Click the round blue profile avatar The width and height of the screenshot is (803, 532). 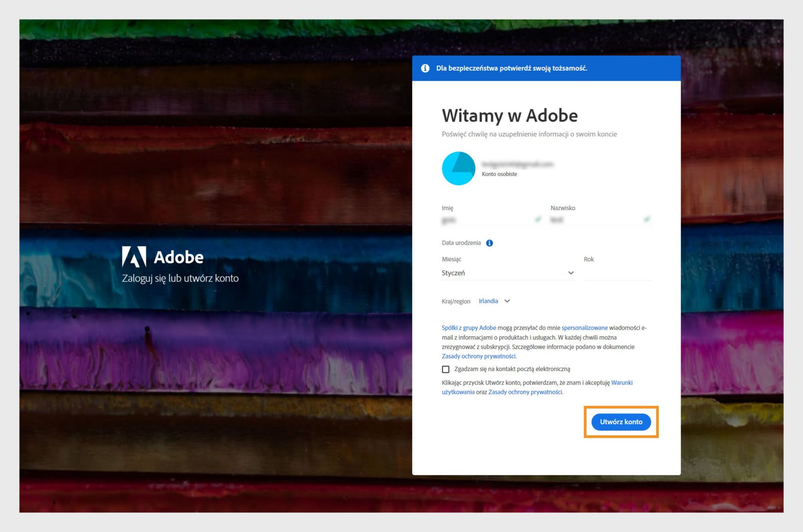point(458,168)
